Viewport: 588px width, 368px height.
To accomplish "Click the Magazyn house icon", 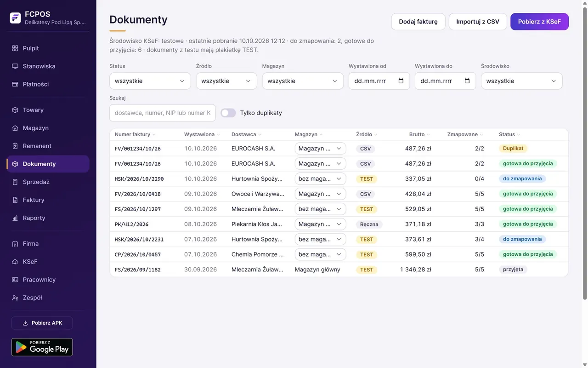I will (x=15, y=128).
